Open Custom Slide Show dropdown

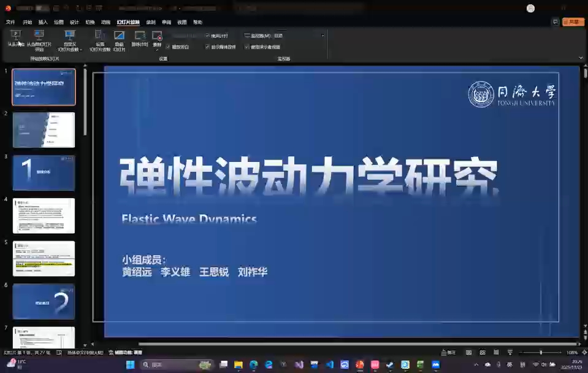coord(70,40)
